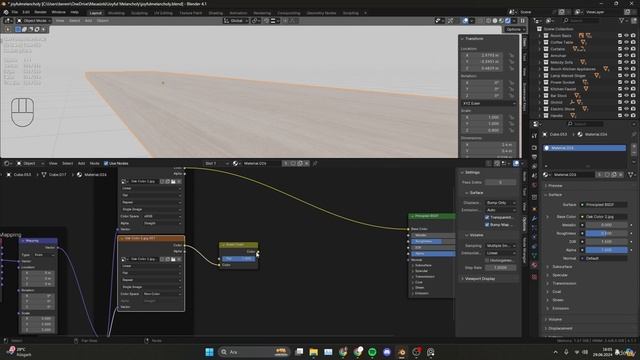Expand the Viewport Display panel
The image size is (640, 360).
click(x=480, y=278)
